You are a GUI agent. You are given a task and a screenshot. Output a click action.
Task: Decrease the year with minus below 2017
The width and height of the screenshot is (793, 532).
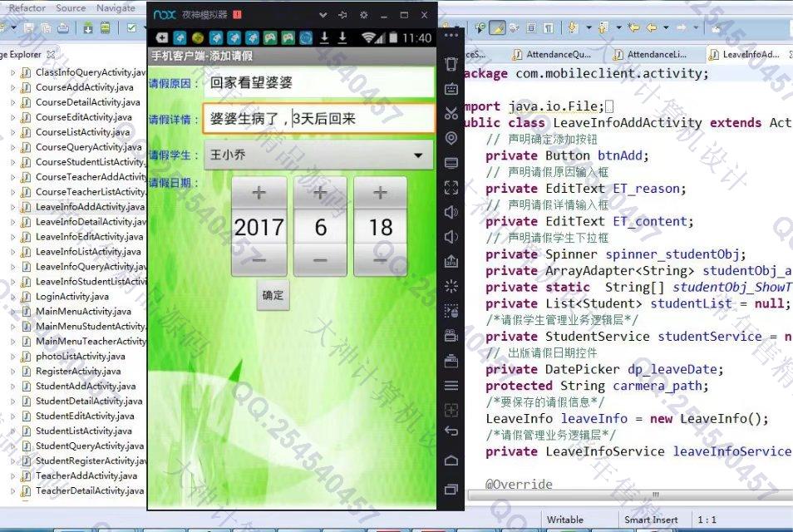click(x=259, y=260)
